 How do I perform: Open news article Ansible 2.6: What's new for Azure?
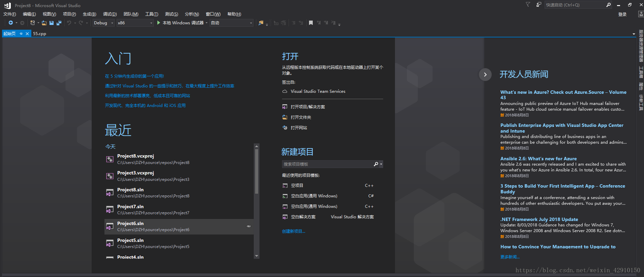538,159
